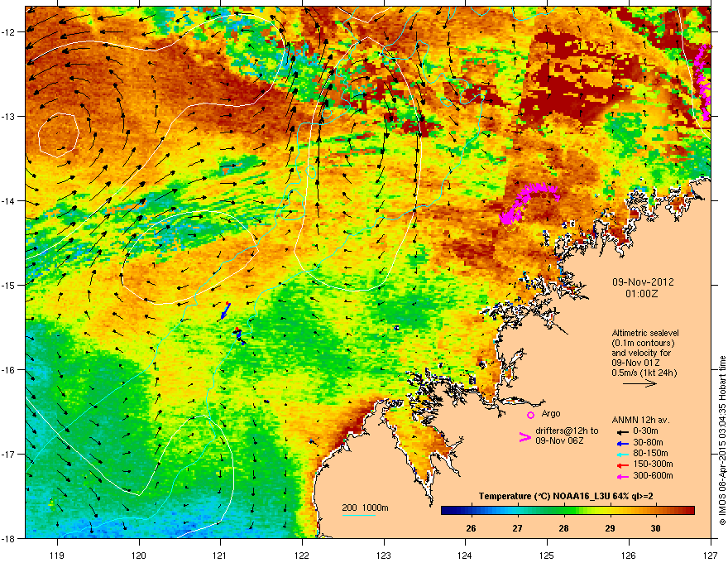Click the Argo legend label
Image resolution: width=728 pixels, height=563 pixels.
pyautogui.click(x=551, y=413)
